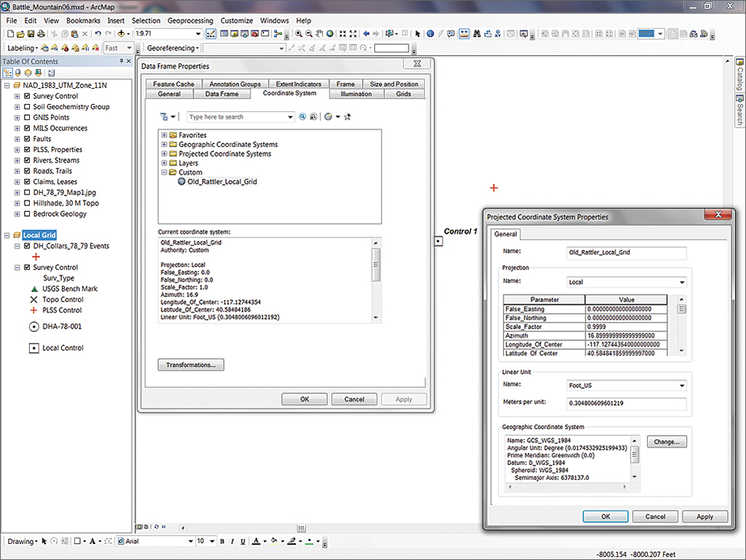Image resolution: width=746 pixels, height=560 pixels.
Task: Click the Add Data icon
Action: pyautogui.click(x=121, y=34)
